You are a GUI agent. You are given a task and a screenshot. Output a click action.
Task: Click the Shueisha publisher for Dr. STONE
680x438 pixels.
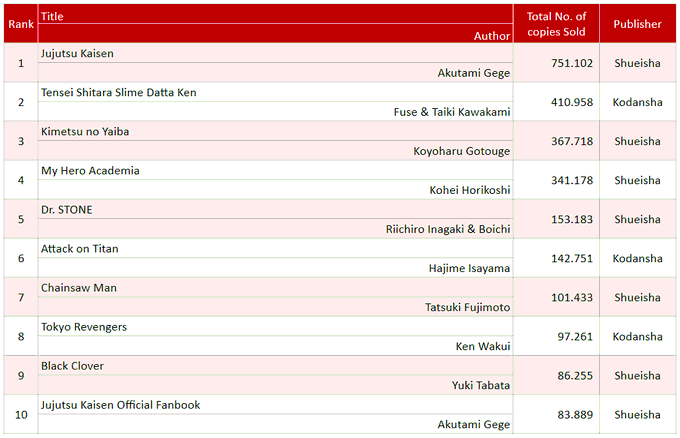pyautogui.click(x=638, y=219)
